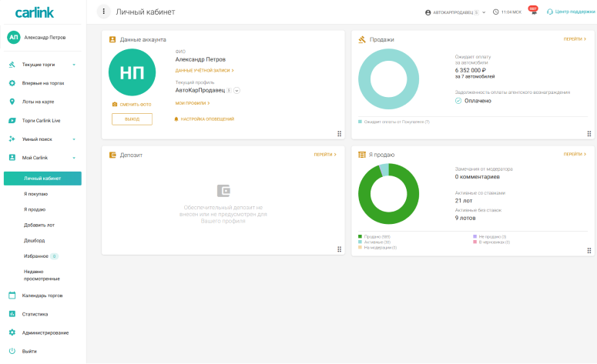Expand the Текущие торги sidebar submenu
This screenshot has height=364, width=597.
click(x=74, y=65)
